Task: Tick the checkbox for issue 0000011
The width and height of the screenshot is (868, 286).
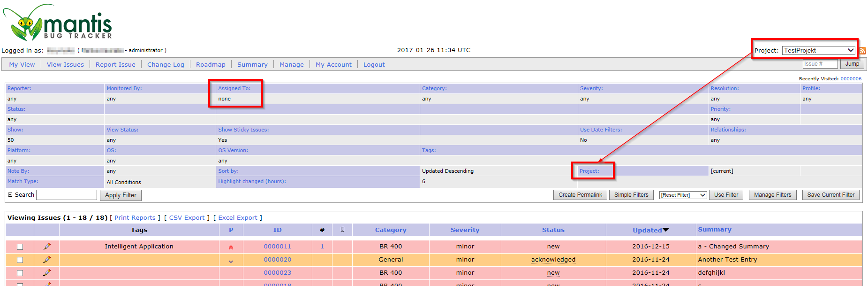Action: [20, 247]
